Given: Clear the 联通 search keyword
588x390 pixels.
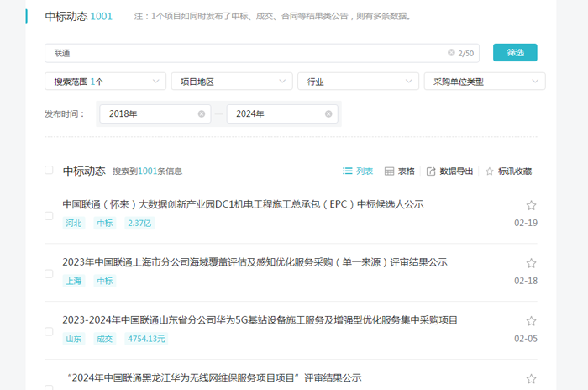Looking at the screenshot, I should coord(451,53).
